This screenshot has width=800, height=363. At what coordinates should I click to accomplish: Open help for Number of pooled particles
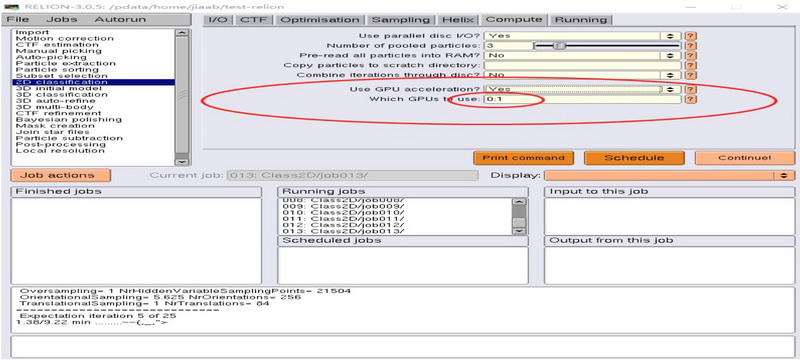point(691,46)
